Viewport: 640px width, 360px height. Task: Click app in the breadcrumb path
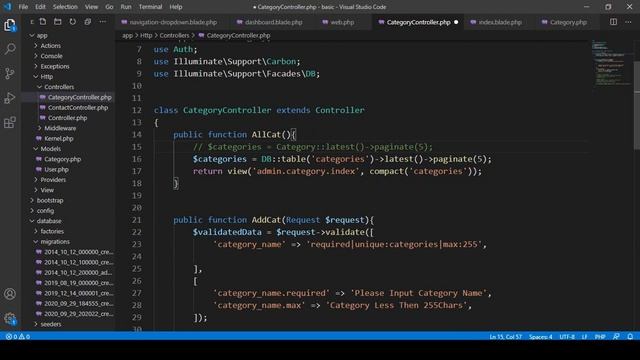[127, 36]
